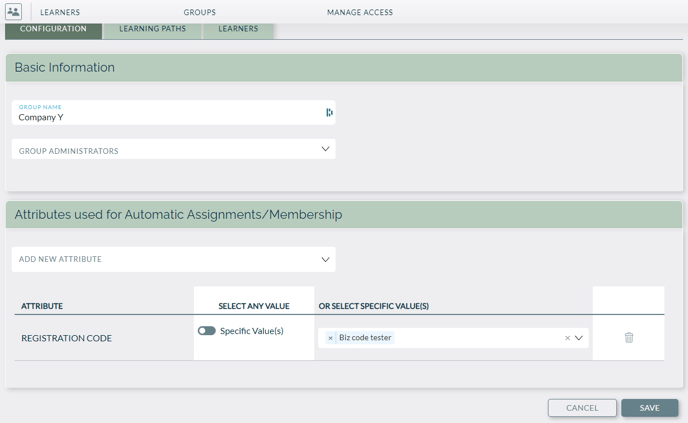Click into the Group Name field
The height and width of the screenshot is (423, 688).
pos(174,113)
